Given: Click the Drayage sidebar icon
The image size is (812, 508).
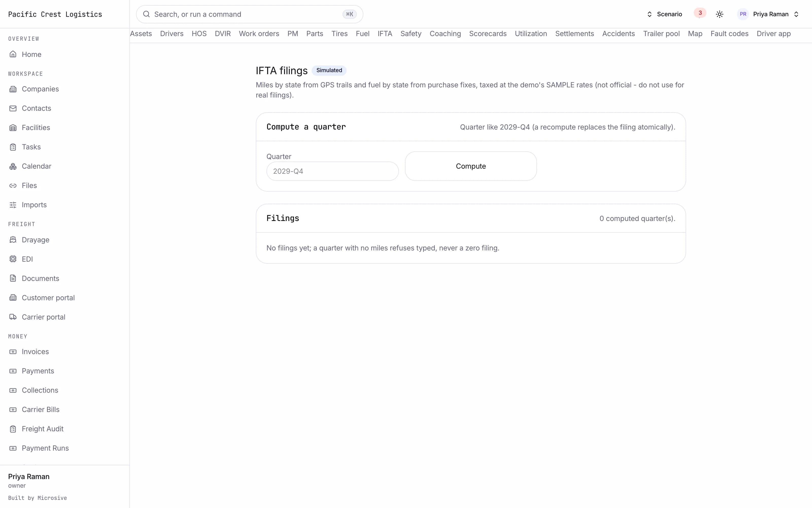Looking at the screenshot, I should (13, 240).
